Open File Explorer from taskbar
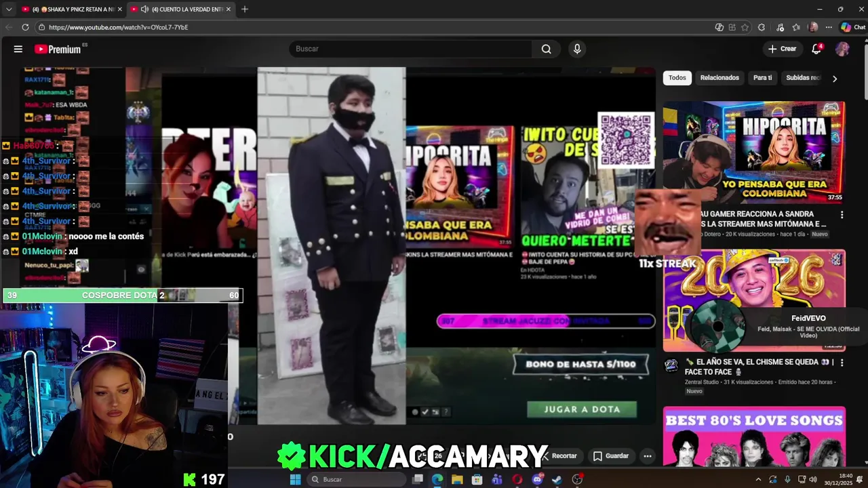The height and width of the screenshot is (488, 868). pos(457,479)
